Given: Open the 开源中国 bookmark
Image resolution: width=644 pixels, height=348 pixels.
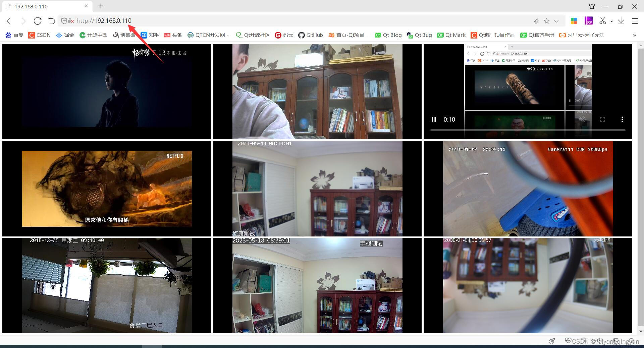Looking at the screenshot, I should (x=93, y=35).
